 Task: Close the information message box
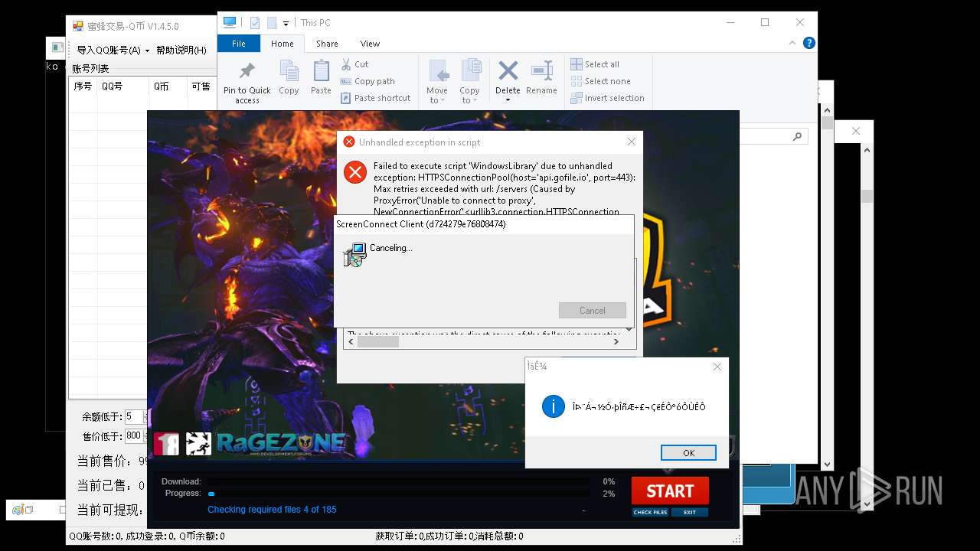[x=717, y=367]
